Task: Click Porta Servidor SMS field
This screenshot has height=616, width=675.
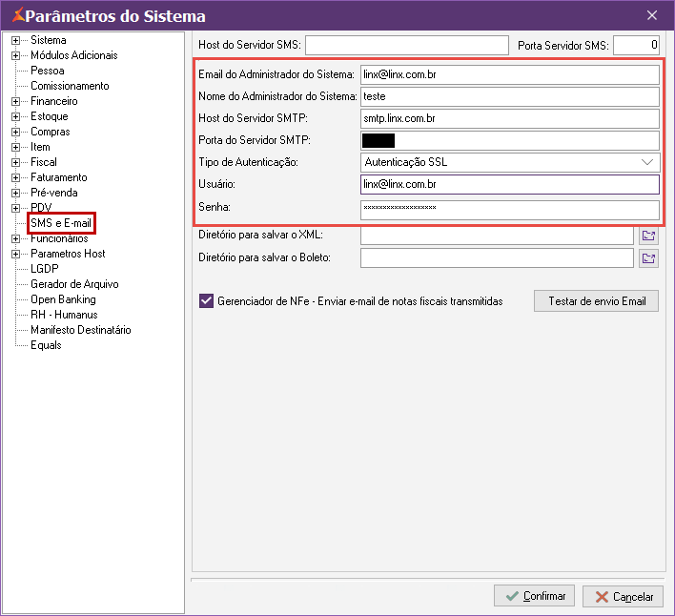Action: (x=636, y=45)
